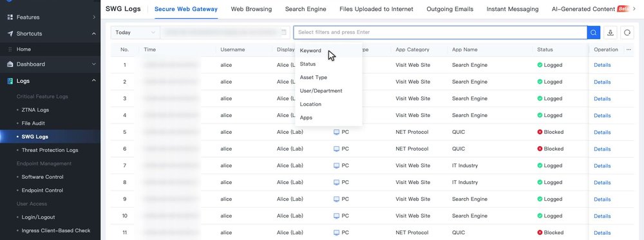This screenshot has width=644, height=240.
Task: Choose the Asset Type filter option
Action: pyautogui.click(x=328, y=78)
